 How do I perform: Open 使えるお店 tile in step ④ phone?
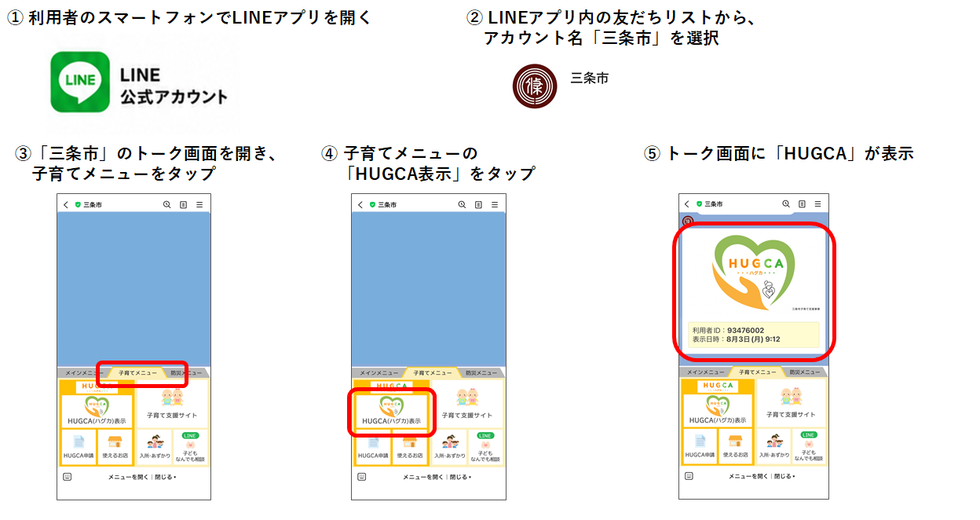pos(411,447)
